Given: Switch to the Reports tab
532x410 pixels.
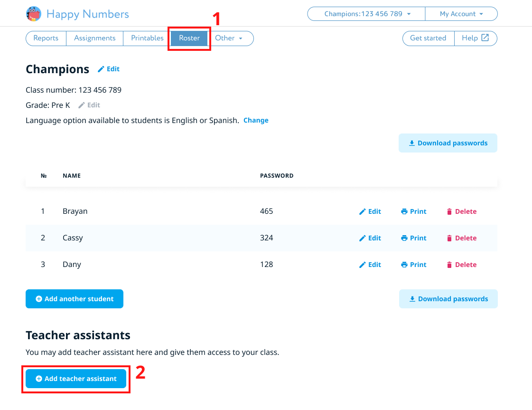Looking at the screenshot, I should coord(46,38).
